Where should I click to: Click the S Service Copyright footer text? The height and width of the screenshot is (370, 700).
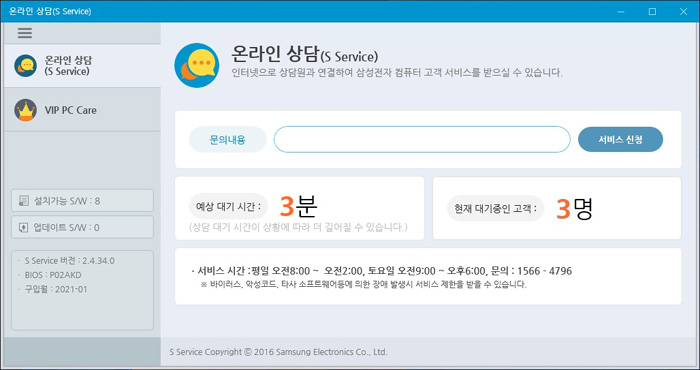(279, 352)
